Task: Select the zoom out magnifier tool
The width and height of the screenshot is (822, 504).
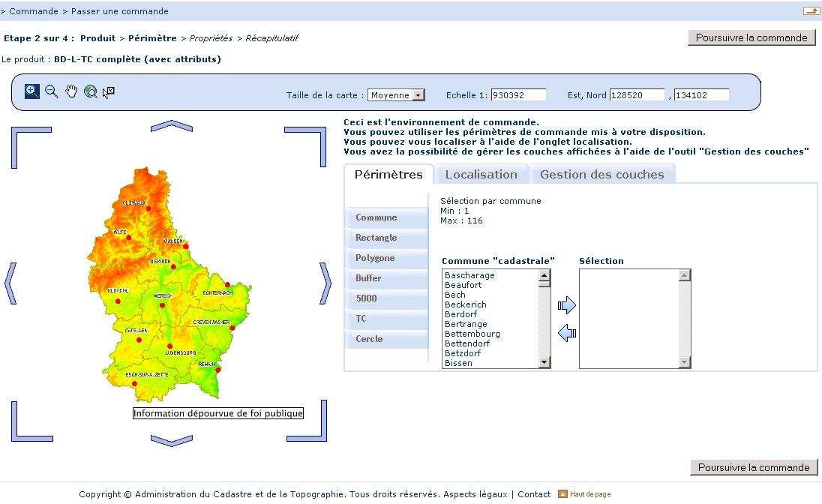Action: pyautogui.click(x=52, y=91)
